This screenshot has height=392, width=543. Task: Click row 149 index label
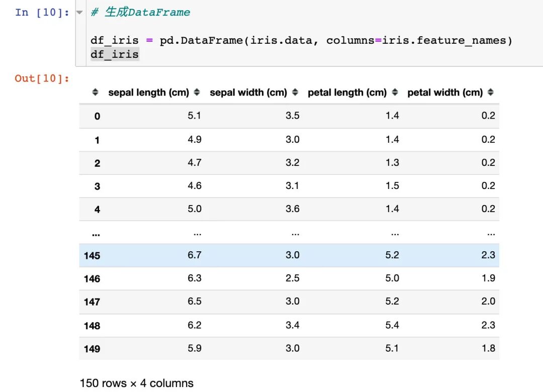tap(92, 349)
